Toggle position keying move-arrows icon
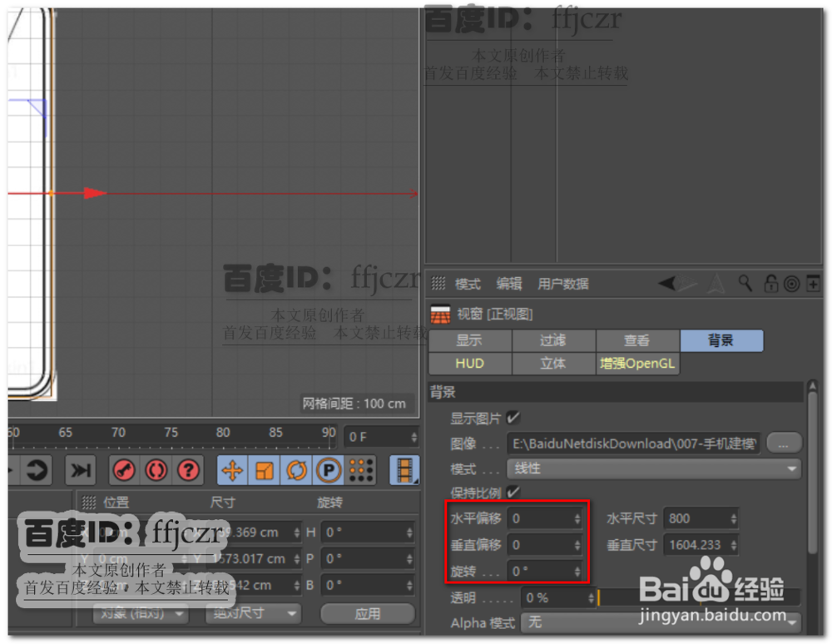The height and width of the screenshot is (644, 832). click(x=232, y=470)
